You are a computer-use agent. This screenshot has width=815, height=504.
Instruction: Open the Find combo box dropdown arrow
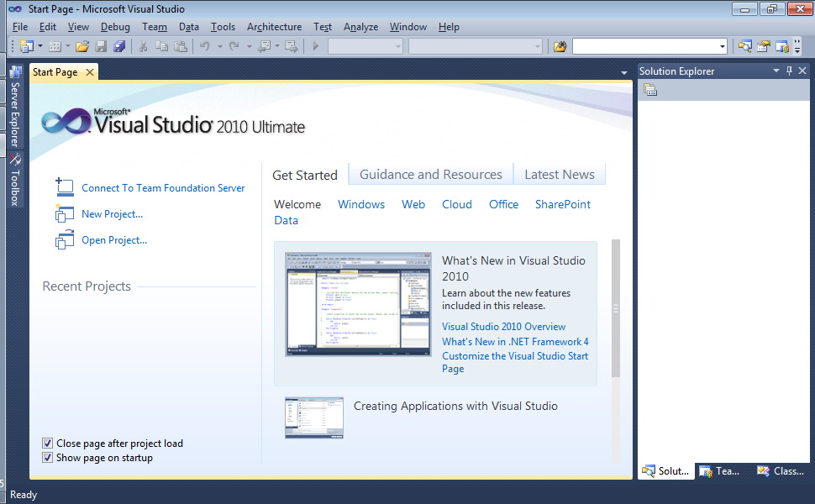coord(722,46)
